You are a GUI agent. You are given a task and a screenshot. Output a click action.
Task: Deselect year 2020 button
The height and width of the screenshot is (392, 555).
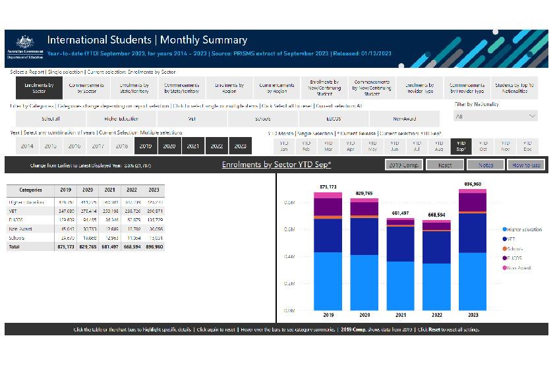tap(169, 146)
